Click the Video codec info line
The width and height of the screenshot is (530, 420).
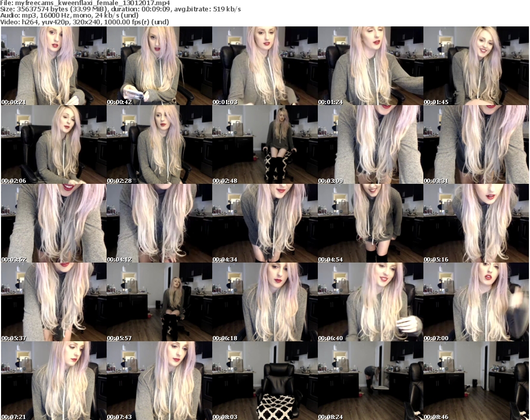tap(84, 22)
